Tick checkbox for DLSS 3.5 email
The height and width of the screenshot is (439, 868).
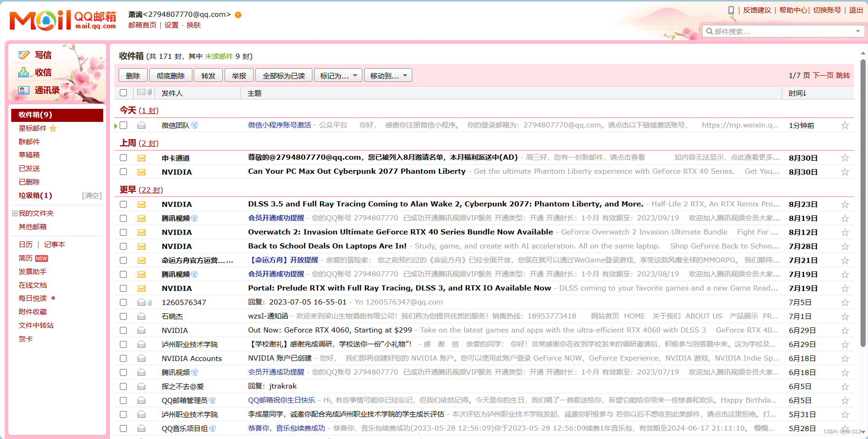[x=123, y=204]
